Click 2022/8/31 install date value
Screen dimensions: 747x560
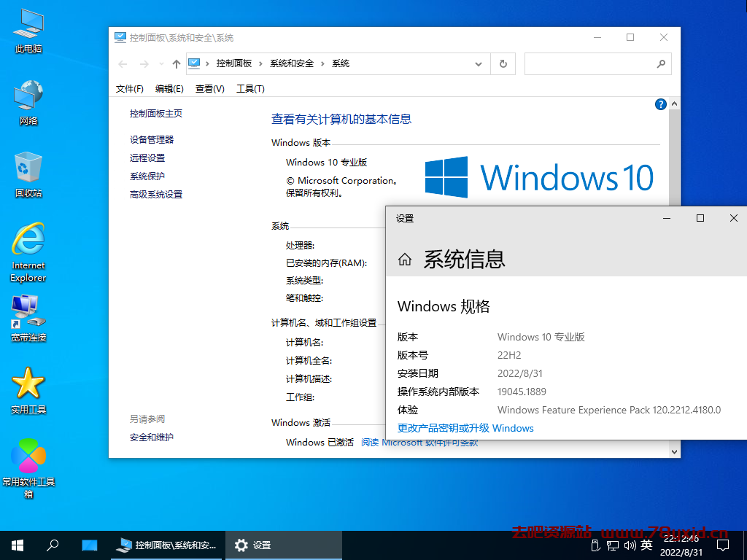tap(519, 373)
